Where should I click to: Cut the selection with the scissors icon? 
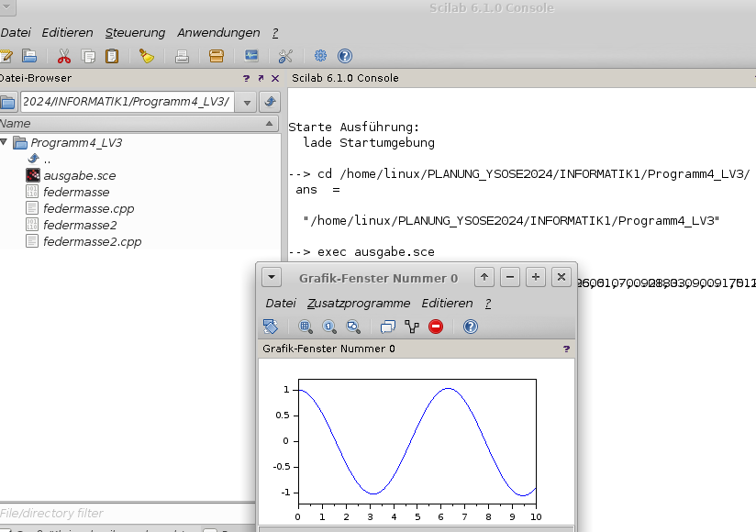[63, 56]
